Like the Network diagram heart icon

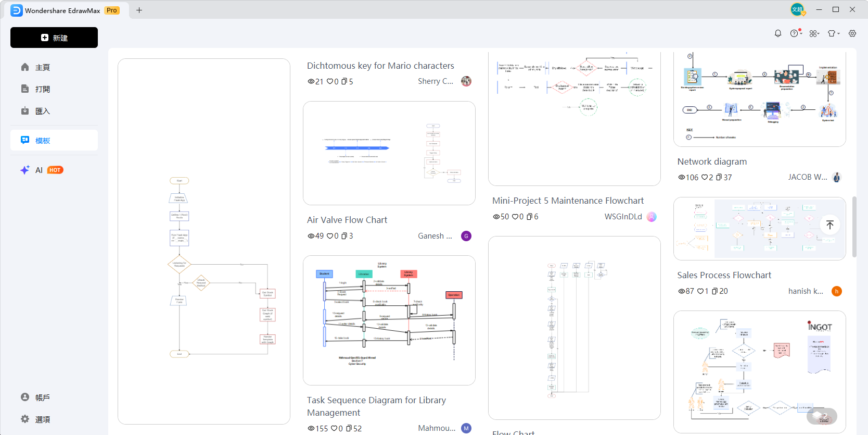pos(705,177)
